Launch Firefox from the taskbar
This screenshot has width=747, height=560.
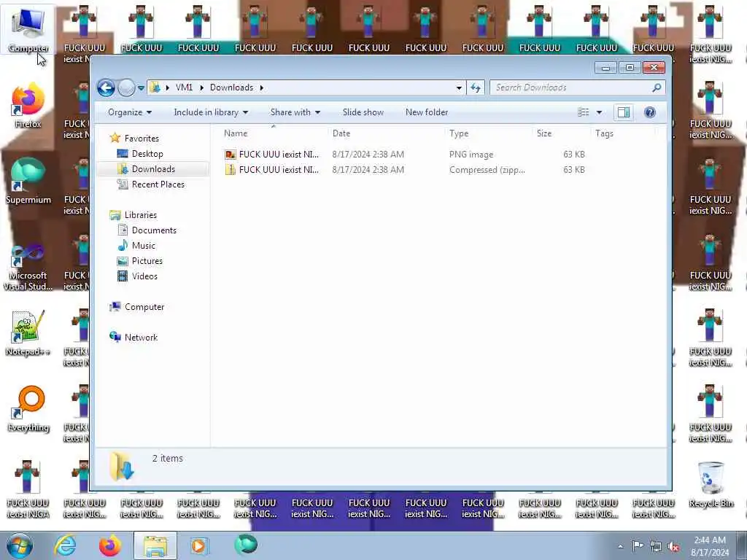click(109, 545)
